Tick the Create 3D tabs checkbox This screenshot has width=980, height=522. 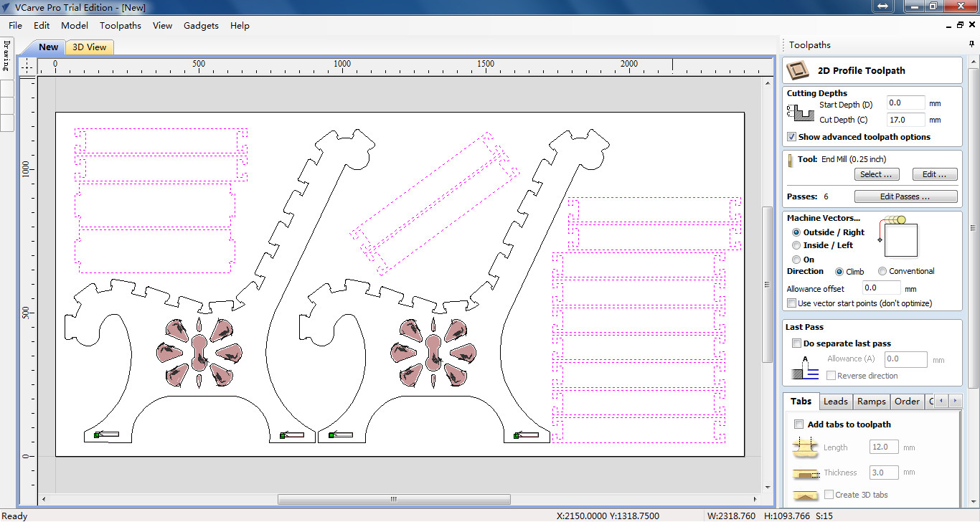coord(829,495)
